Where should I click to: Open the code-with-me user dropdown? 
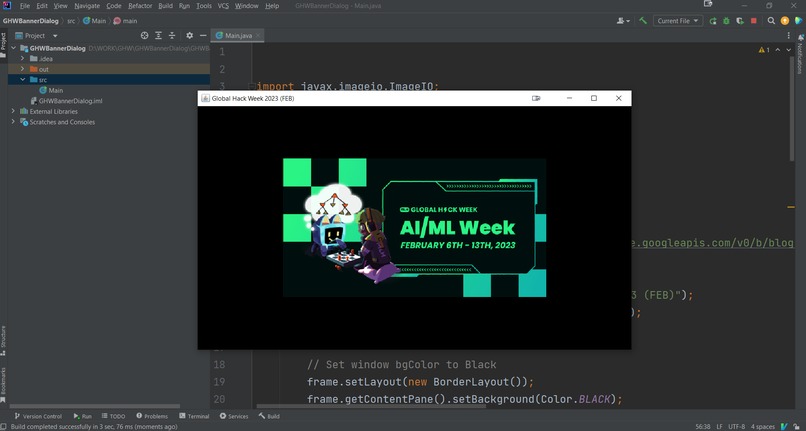623,21
